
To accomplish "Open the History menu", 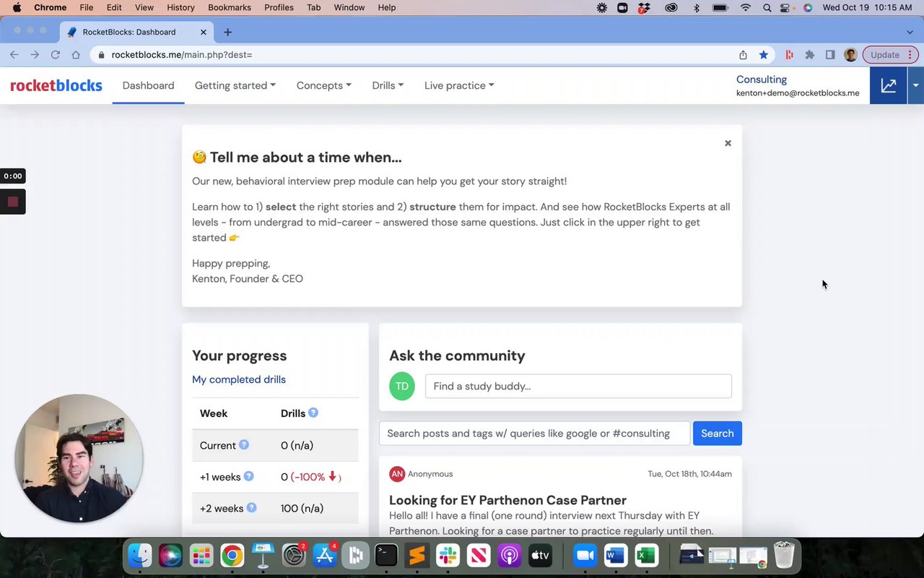I will (x=180, y=7).
